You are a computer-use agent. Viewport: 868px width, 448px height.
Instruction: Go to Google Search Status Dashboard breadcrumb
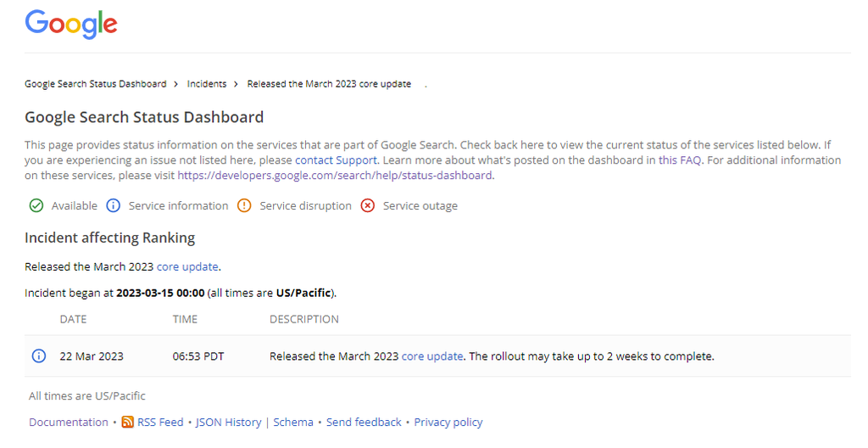click(95, 84)
